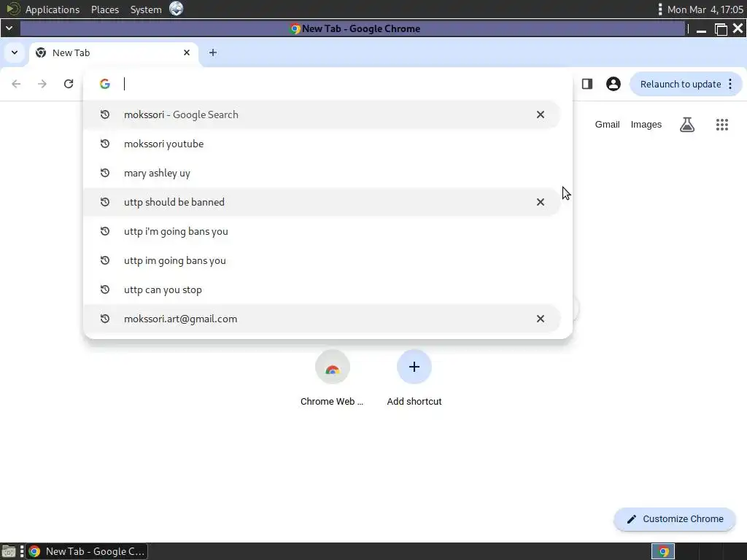The width and height of the screenshot is (747, 560).
Task: Go forward using the forward arrow
Action: pos(42,84)
